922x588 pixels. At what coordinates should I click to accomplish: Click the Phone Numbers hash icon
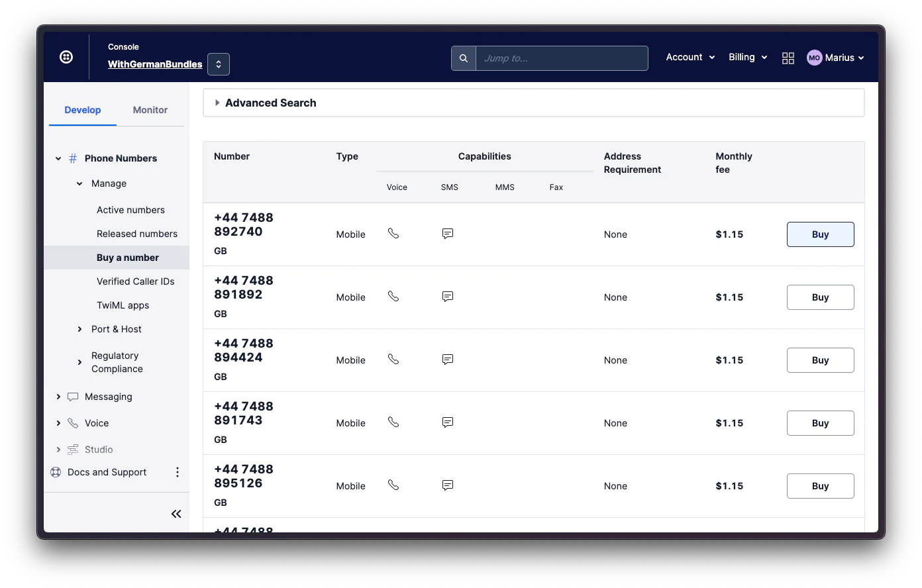[x=73, y=158]
